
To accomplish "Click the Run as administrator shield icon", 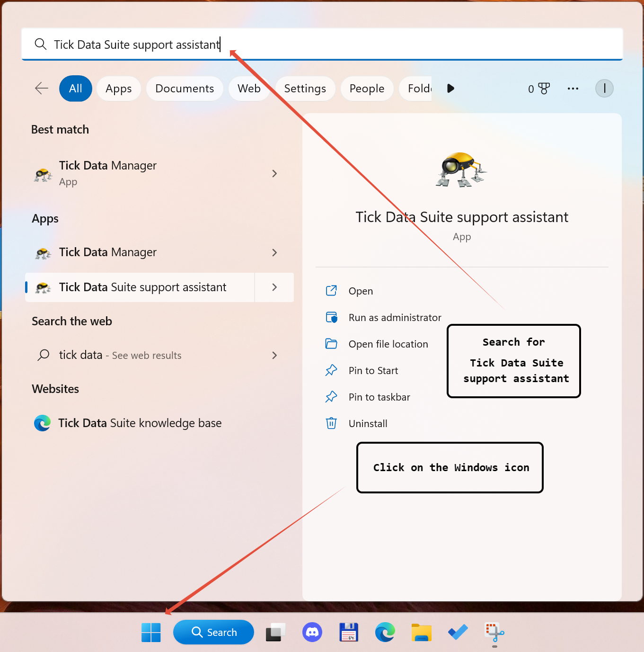I will (331, 317).
